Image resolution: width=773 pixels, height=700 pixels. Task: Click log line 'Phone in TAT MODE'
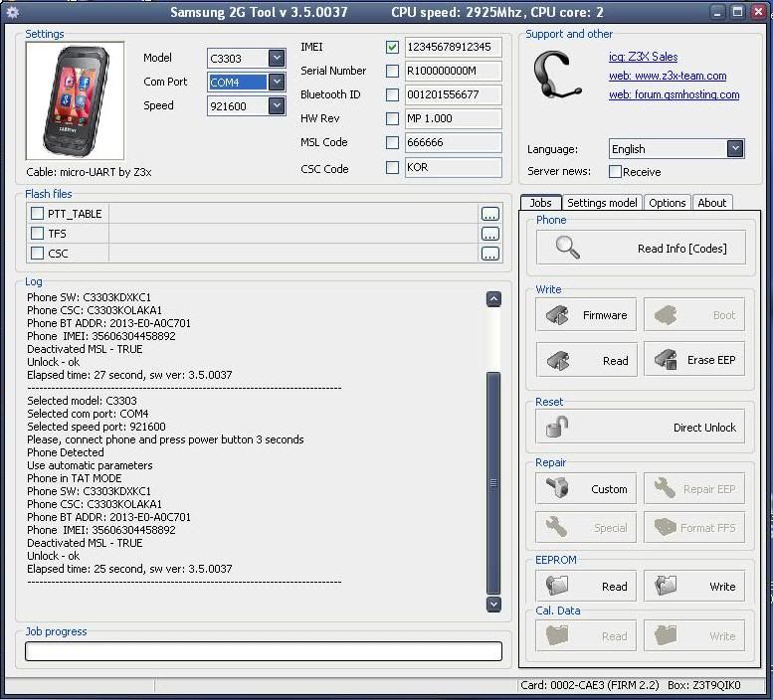(75, 478)
